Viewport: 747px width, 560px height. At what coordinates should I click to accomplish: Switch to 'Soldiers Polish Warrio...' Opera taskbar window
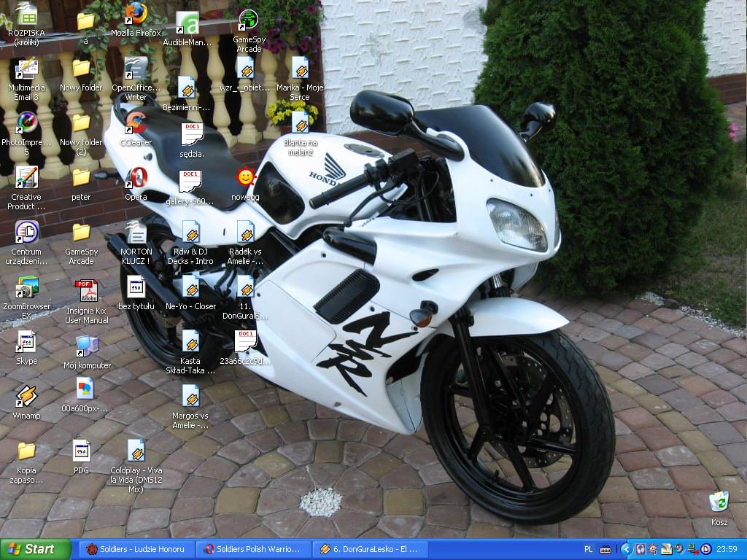click(252, 549)
